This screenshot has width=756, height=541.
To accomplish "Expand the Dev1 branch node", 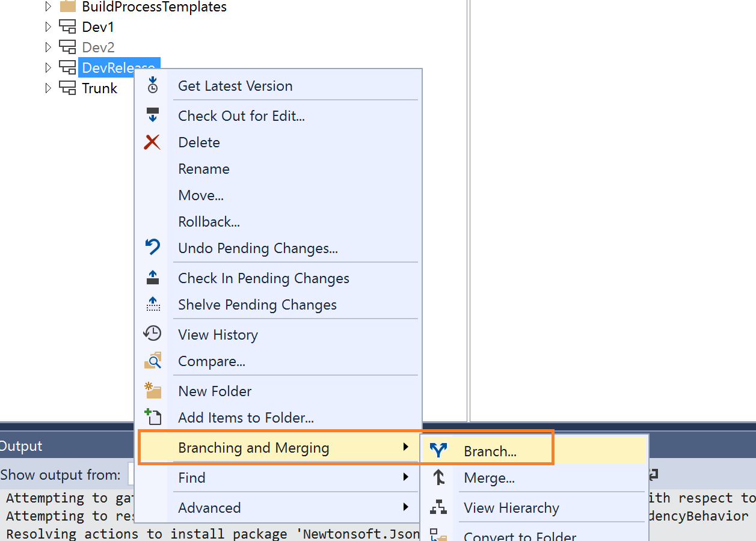I will [49, 27].
